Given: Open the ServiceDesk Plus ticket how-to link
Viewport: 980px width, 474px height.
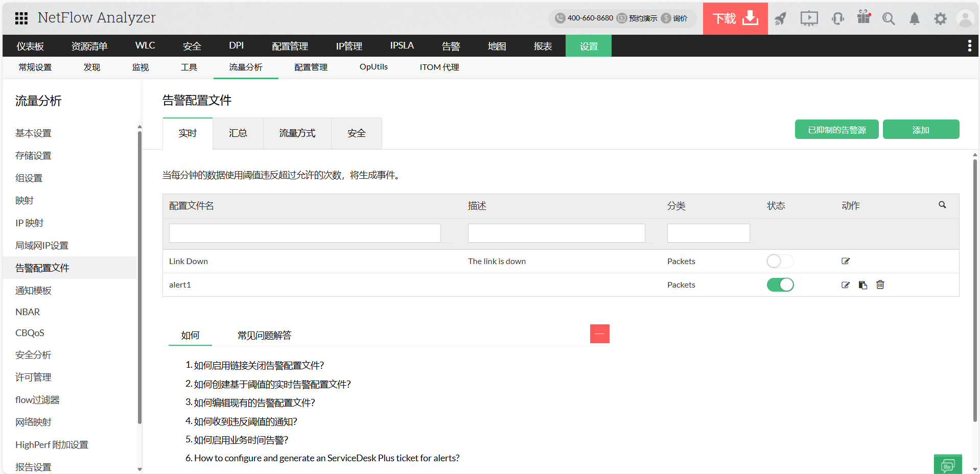Looking at the screenshot, I should (326, 458).
